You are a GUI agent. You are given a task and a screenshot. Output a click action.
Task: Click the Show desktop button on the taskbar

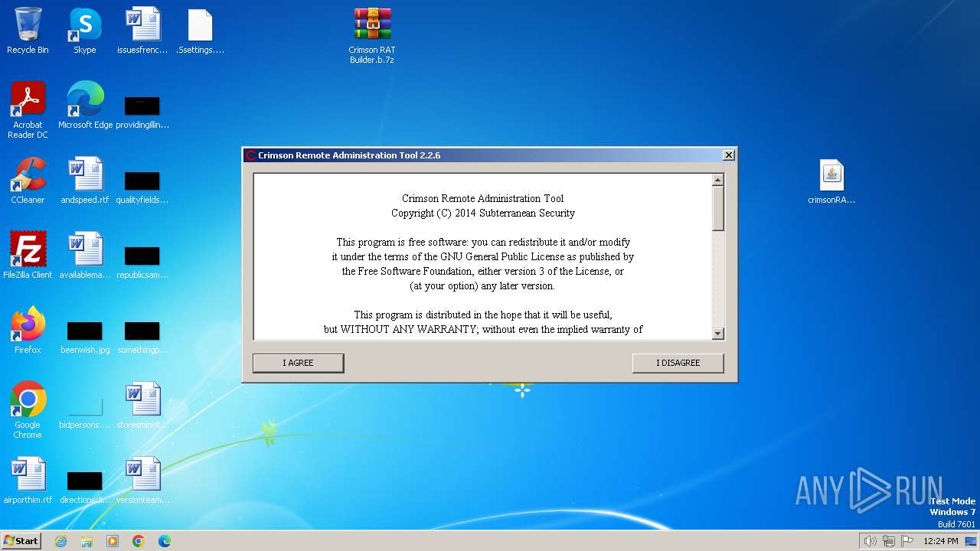tap(972, 541)
